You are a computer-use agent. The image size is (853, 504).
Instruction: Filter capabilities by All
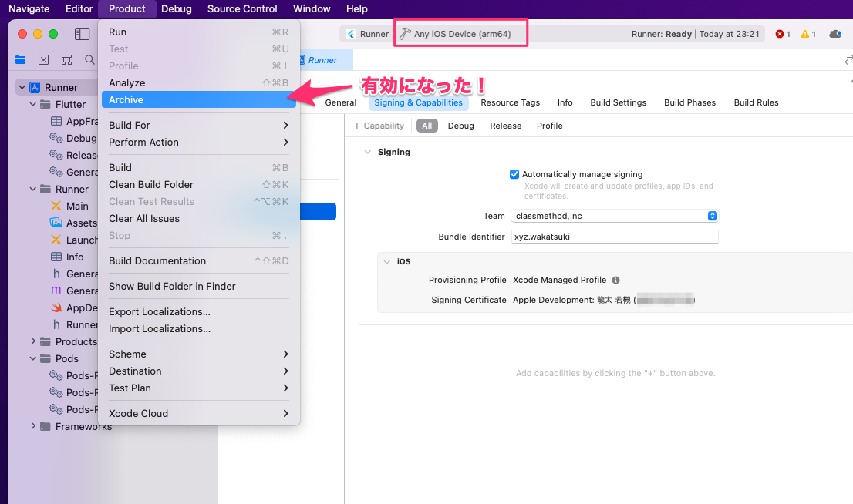pos(427,126)
